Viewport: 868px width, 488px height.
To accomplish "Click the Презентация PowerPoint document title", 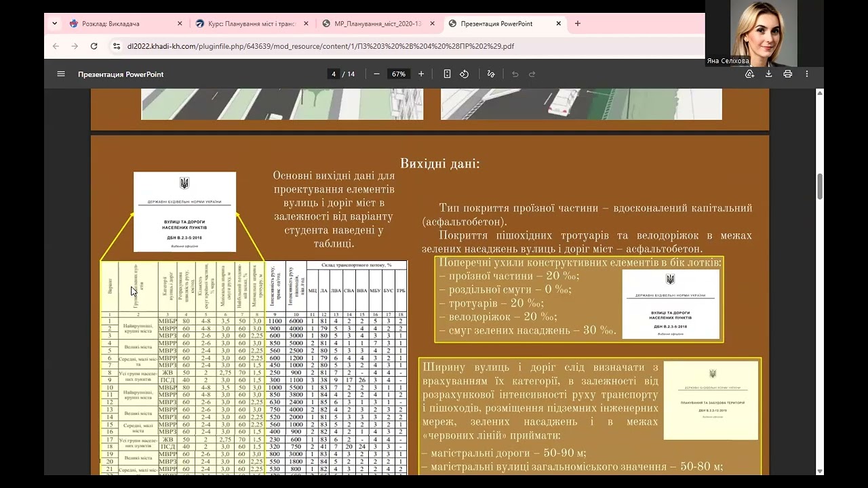I will click(121, 74).
